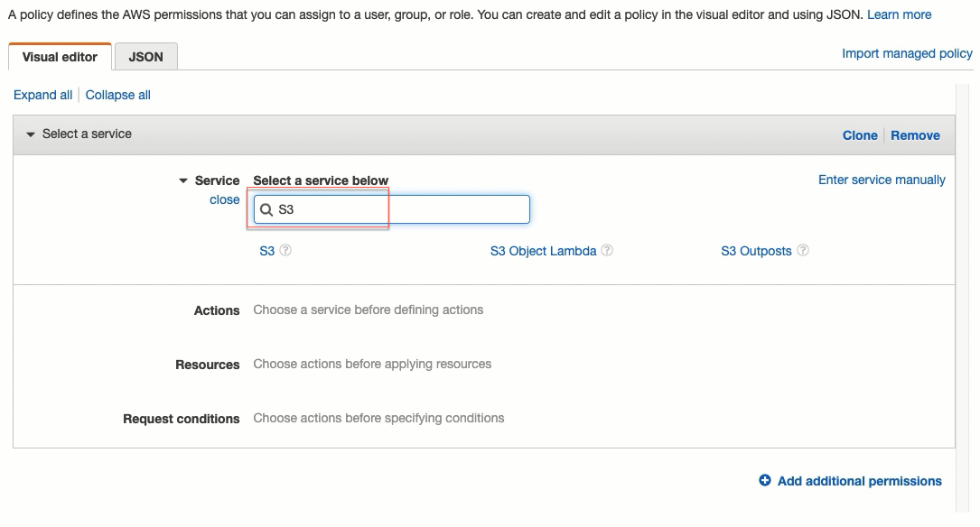Remove this permission block

915,135
